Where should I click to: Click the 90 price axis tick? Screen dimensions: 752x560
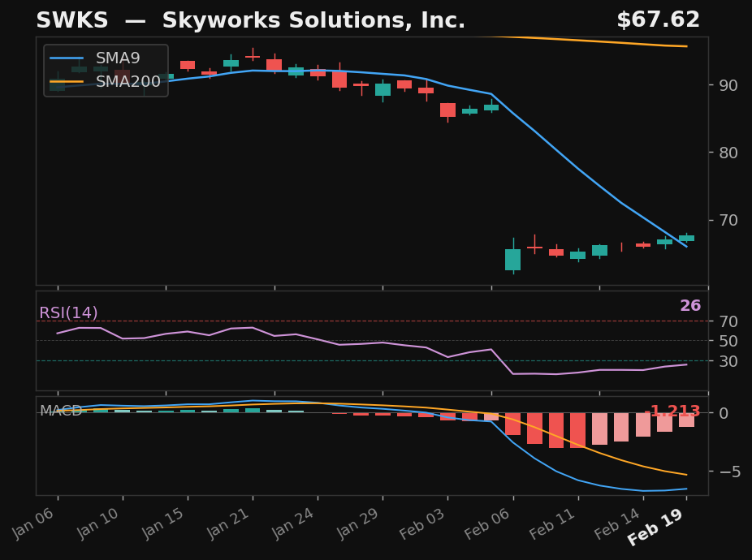tap(728, 85)
